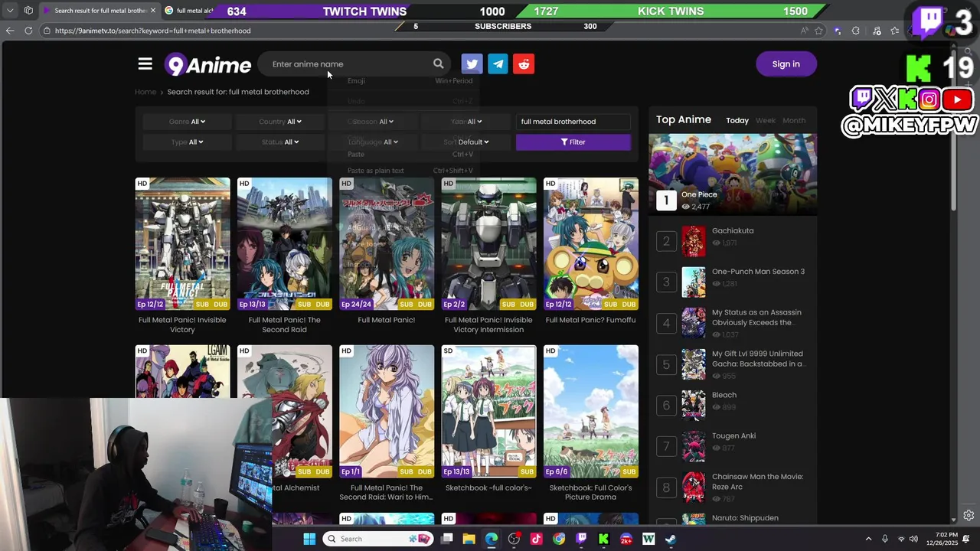Open the Reddit share icon
Viewport: 980px width, 551px height.
tap(524, 64)
